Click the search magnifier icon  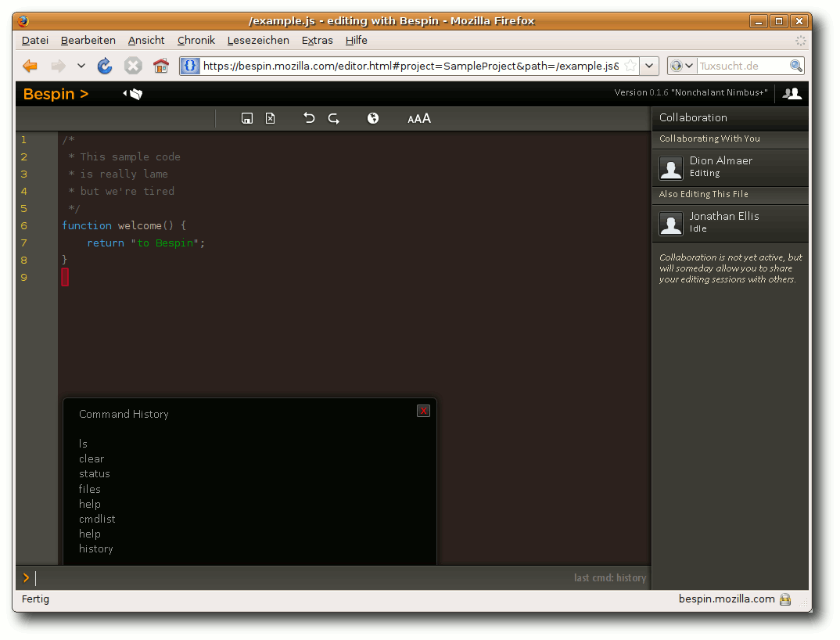(x=796, y=66)
